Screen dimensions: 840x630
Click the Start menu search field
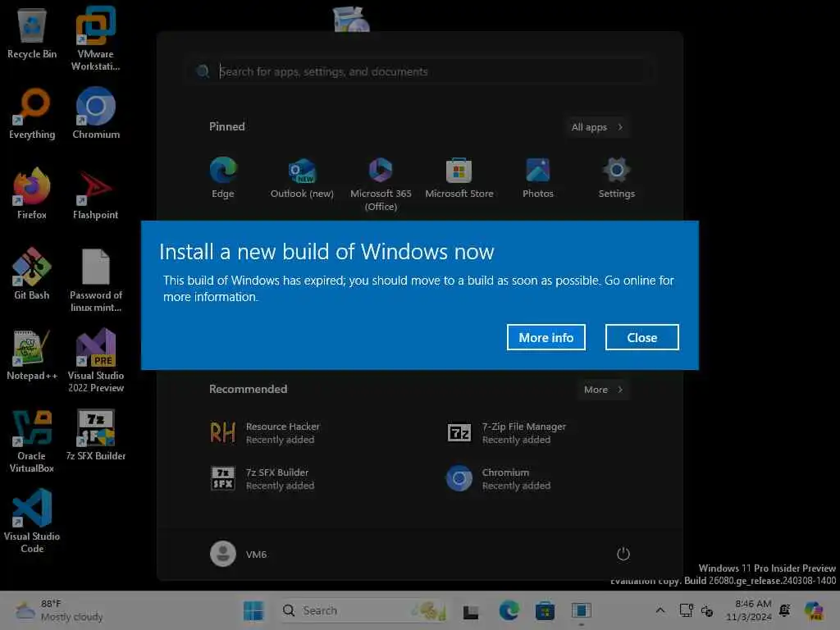[421, 72]
